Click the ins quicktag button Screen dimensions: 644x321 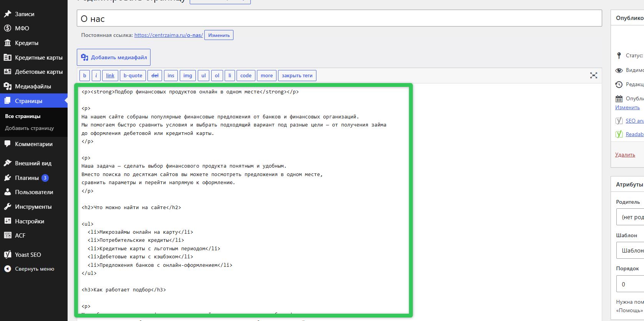pyautogui.click(x=171, y=75)
